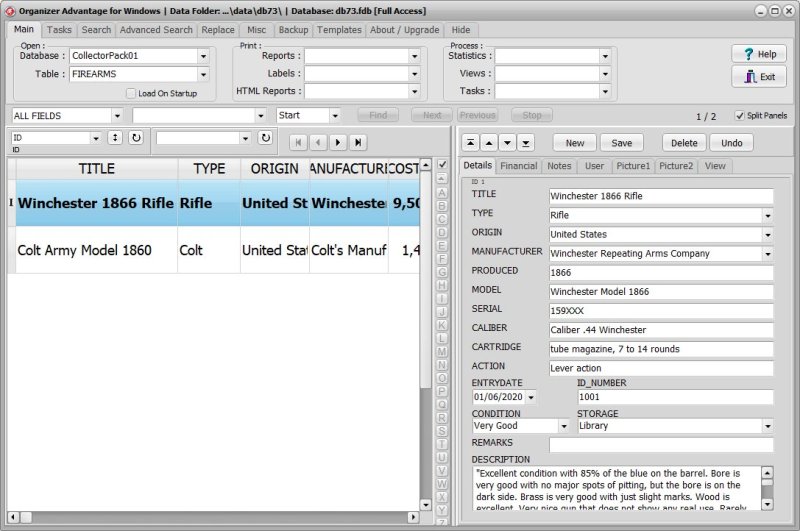Click the SERIAL field containing 159XXX

(661, 311)
